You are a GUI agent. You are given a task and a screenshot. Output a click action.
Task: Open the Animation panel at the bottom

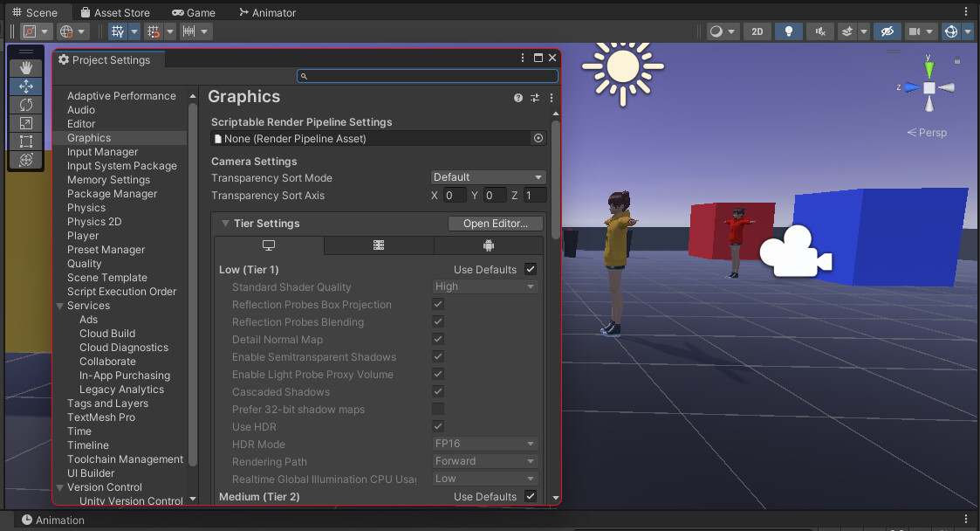(54, 520)
